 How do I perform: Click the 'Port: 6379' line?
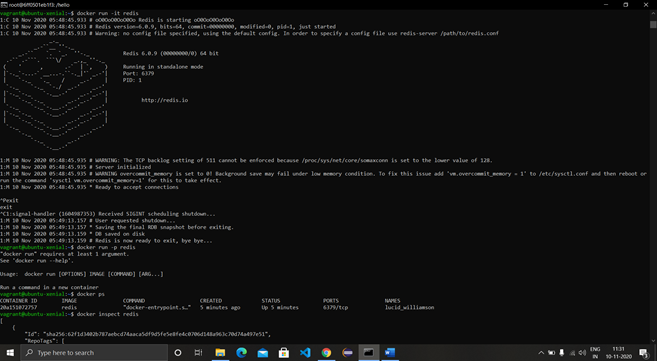[138, 73]
